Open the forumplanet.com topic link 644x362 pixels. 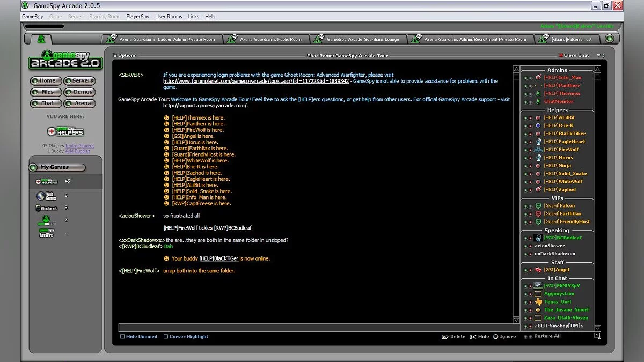pyautogui.click(x=256, y=81)
